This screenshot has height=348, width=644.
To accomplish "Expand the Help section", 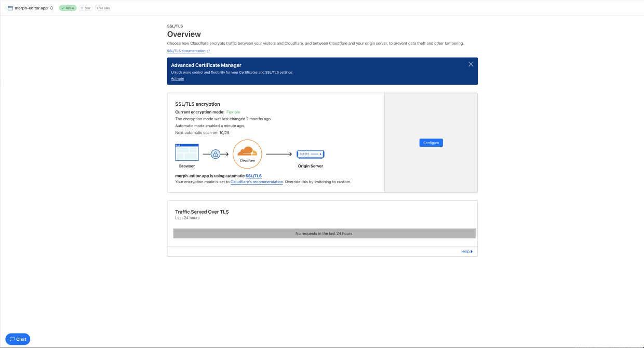I will coord(467,252).
